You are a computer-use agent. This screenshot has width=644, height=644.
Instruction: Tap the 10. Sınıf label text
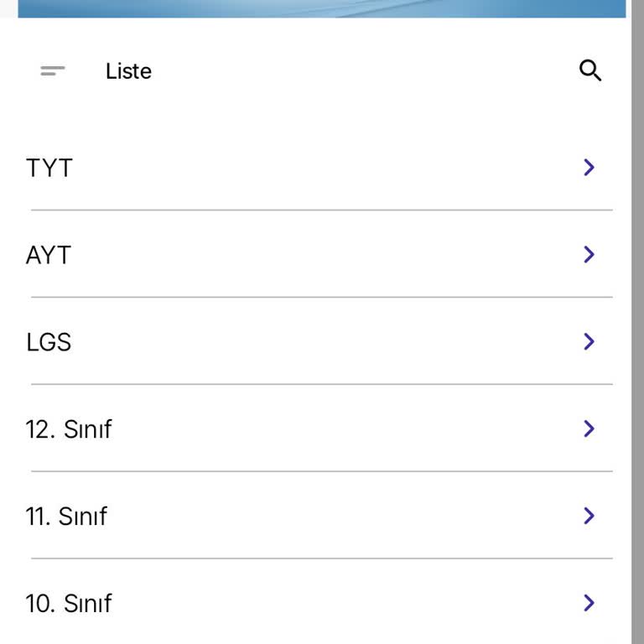point(69,604)
